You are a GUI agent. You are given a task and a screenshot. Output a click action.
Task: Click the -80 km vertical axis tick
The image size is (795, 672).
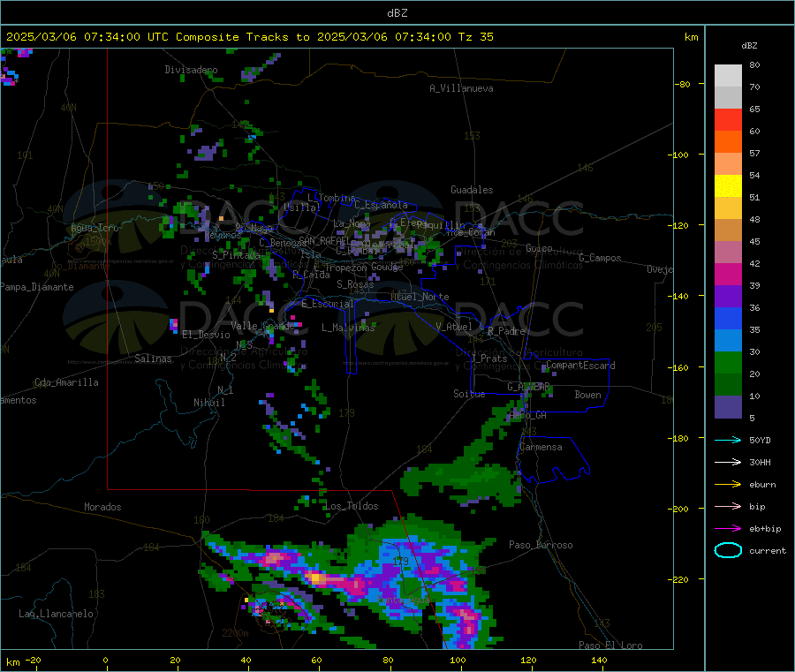(683, 84)
